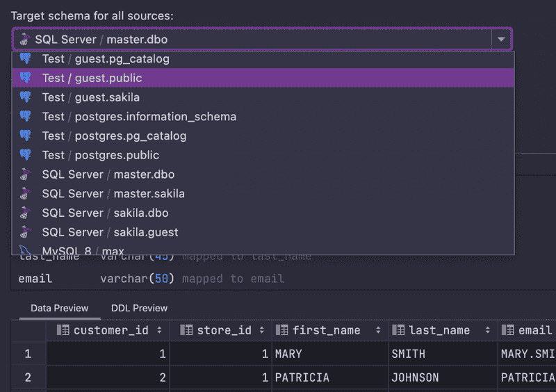556x392 pixels.
Task: Select row number 1 in the preview table
Action: tap(28, 354)
